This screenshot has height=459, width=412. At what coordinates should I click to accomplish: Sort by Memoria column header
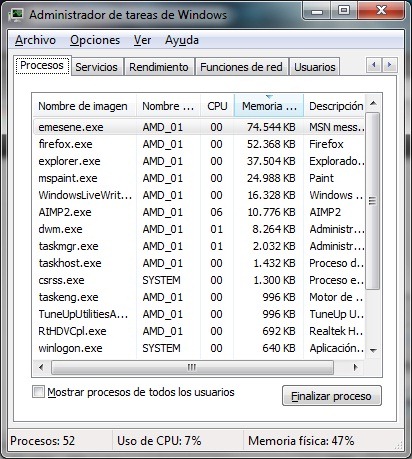click(269, 106)
